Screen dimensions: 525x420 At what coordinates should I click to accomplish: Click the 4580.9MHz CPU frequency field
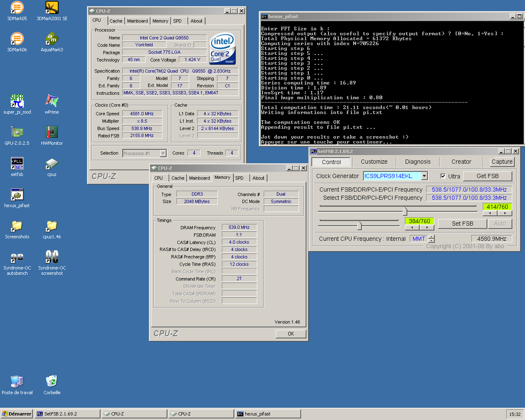491,239
